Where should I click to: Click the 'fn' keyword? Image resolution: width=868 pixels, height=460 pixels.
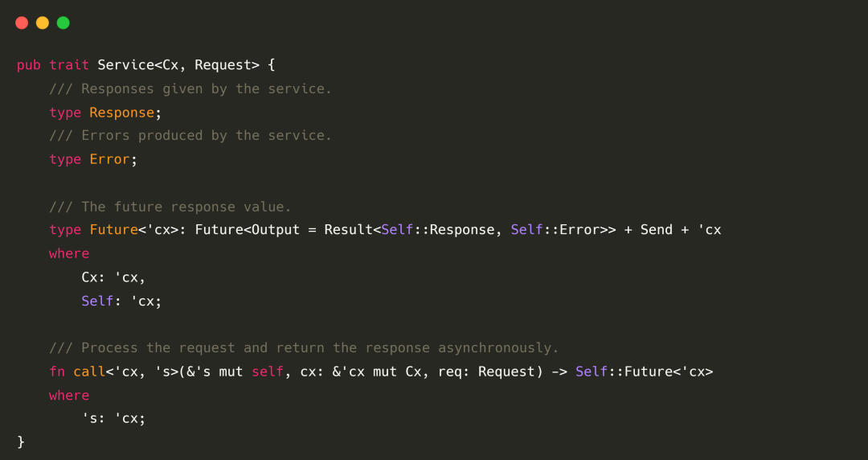pyautogui.click(x=57, y=372)
